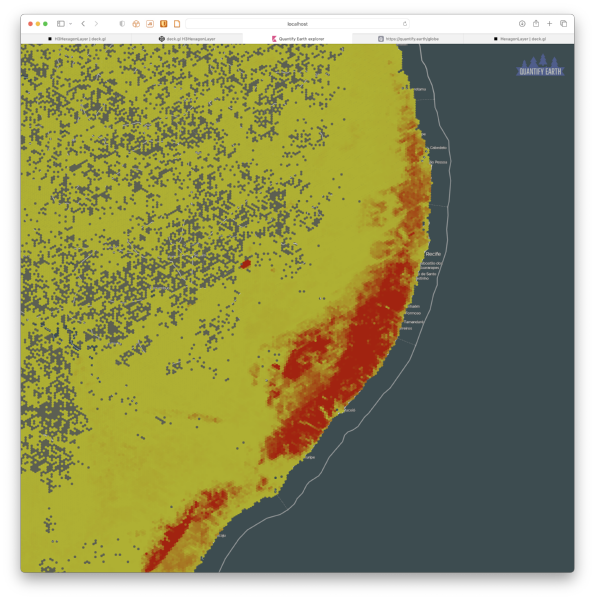Toggle the Safari sidebar
The image size is (595, 600).
pyautogui.click(x=61, y=24)
